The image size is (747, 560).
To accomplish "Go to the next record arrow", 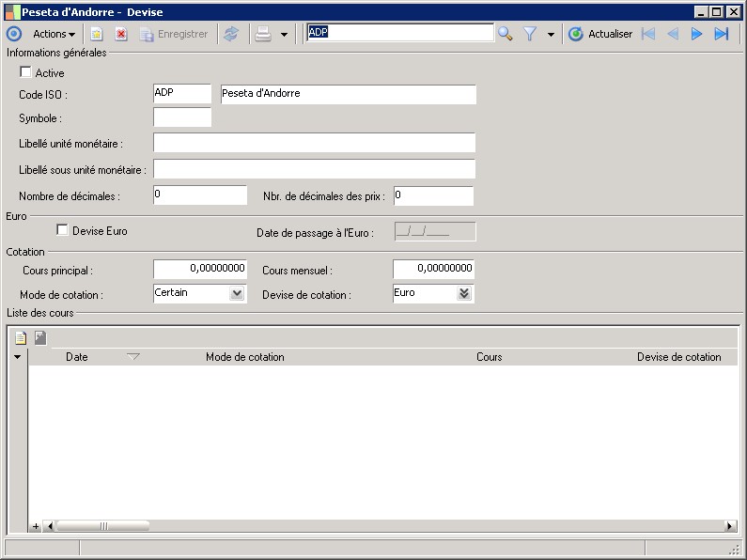I will click(697, 34).
